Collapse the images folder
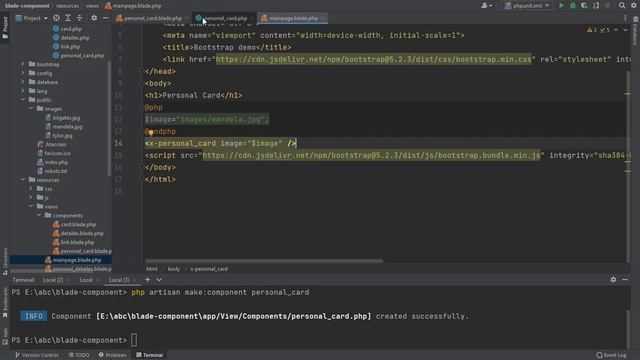 [31, 109]
